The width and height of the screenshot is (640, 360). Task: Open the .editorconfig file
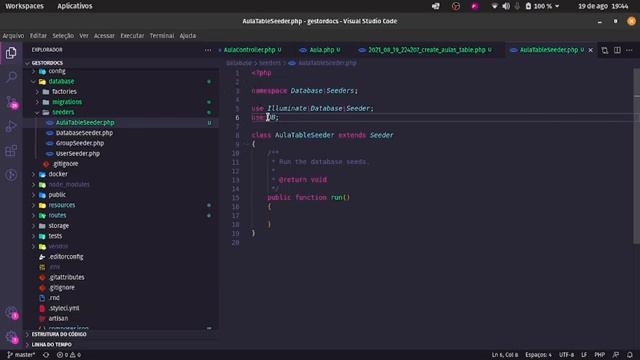pyautogui.click(x=66, y=257)
